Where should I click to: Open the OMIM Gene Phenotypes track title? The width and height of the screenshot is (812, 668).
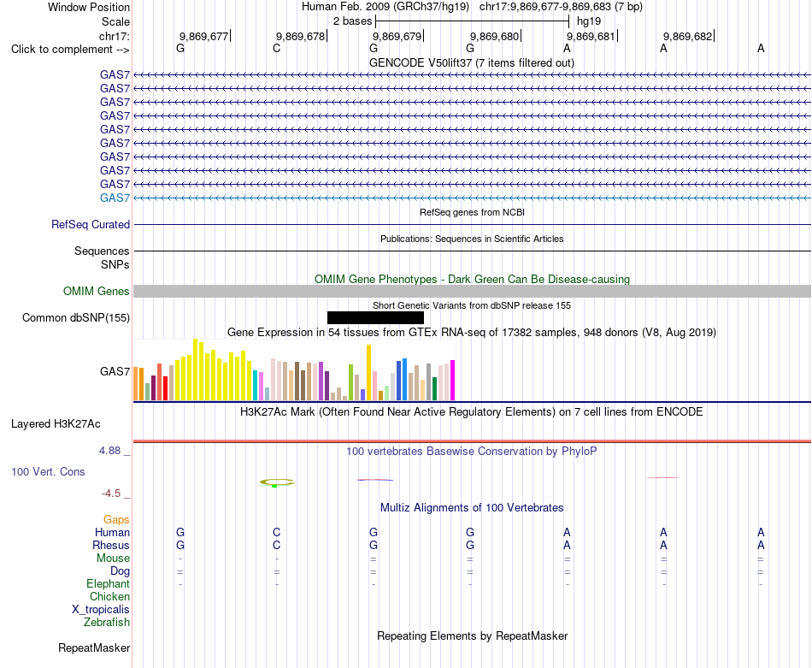[472, 280]
